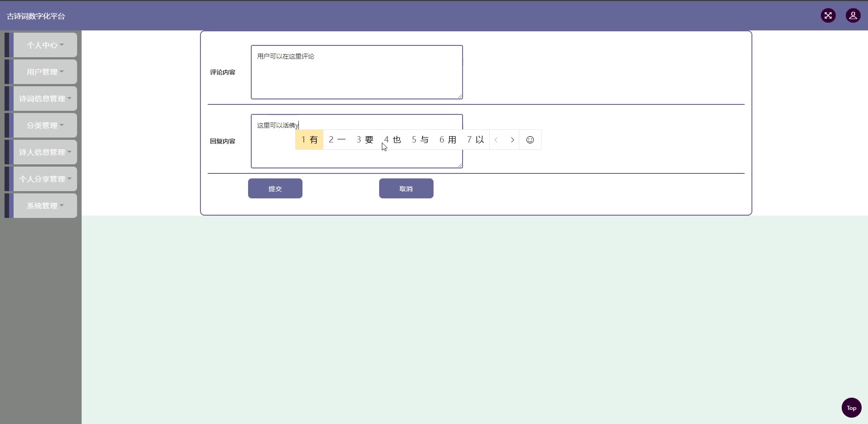This screenshot has width=868, height=424.
Task: Expand the 诗人信息管理 sidebar menu
Action: (x=45, y=152)
